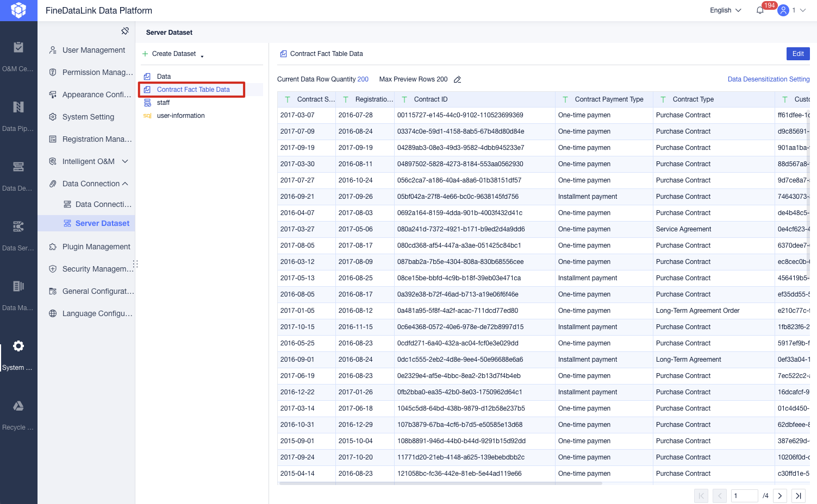This screenshot has height=504, width=817.
Task: Click the side panel resize handle dots
Action: tap(135, 264)
